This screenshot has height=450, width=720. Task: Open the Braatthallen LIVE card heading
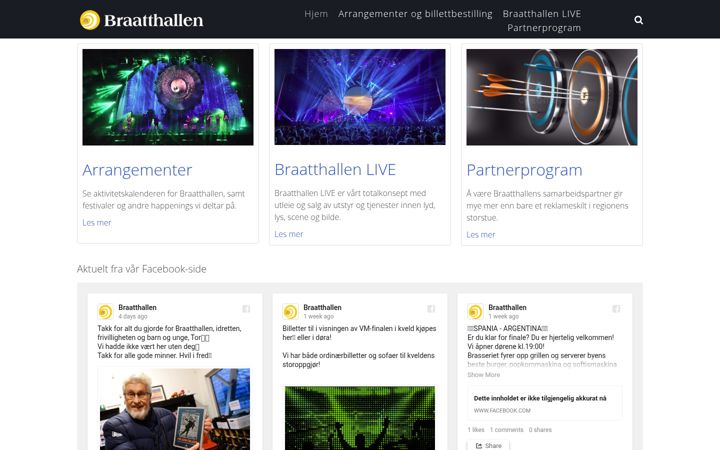pos(335,169)
